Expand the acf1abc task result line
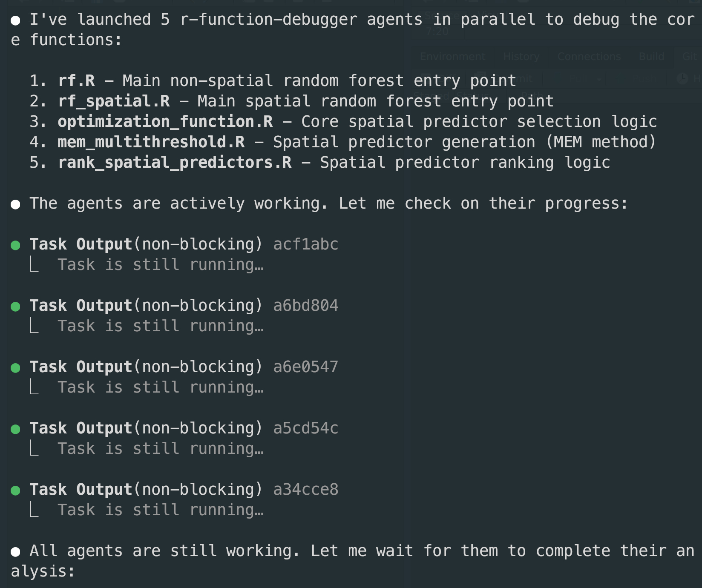702x588 pixels. click(x=161, y=265)
